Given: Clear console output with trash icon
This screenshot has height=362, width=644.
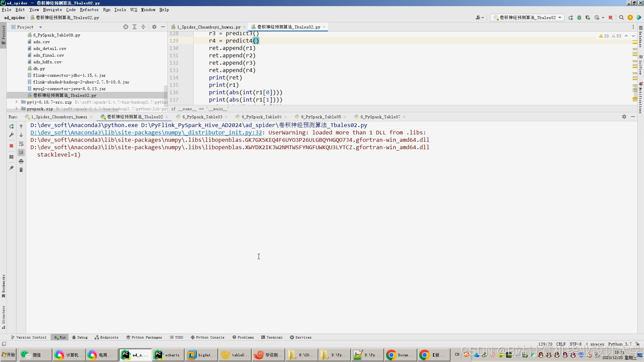Looking at the screenshot, I should 21,170.
